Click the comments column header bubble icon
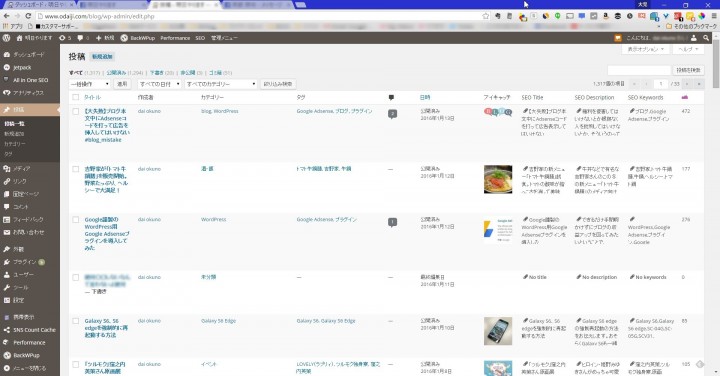Image resolution: width=720 pixels, height=376 pixels. pyautogui.click(x=391, y=97)
